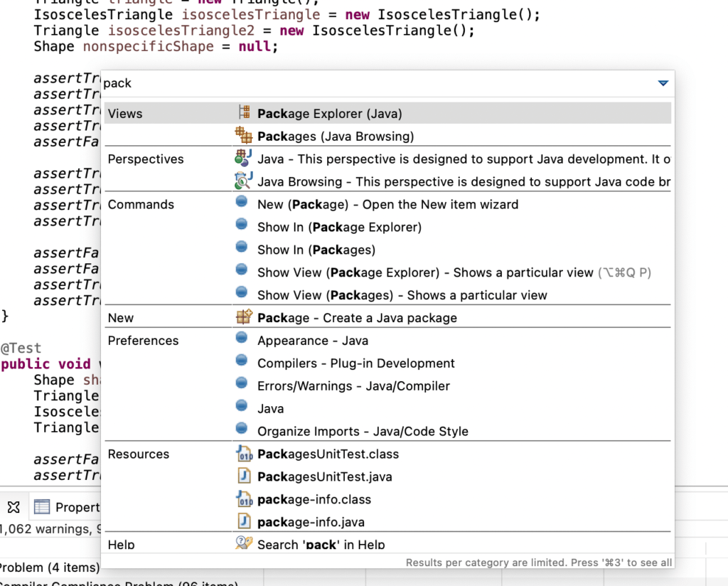Click icon beside Compilers - Plug-in Development

pos(242,360)
